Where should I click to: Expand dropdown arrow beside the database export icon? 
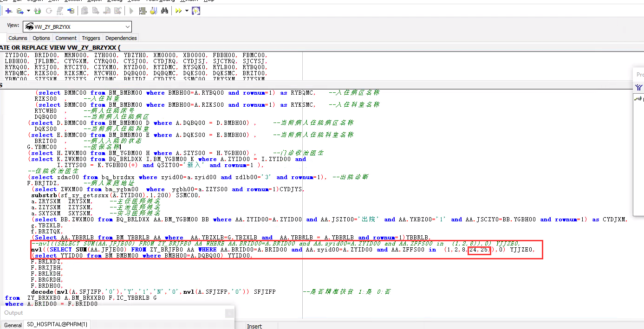pyautogui.click(x=28, y=11)
